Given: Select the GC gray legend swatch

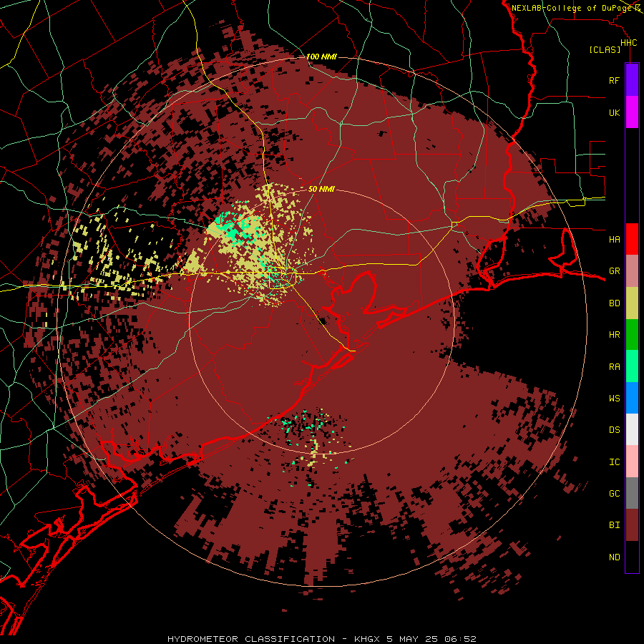Looking at the screenshot, I should [x=632, y=493].
